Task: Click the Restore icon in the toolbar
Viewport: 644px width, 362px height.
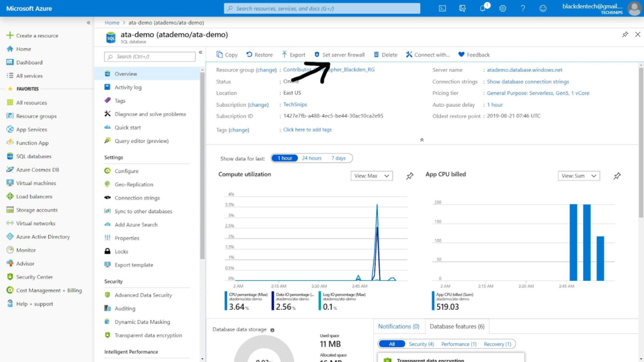Action: point(258,54)
